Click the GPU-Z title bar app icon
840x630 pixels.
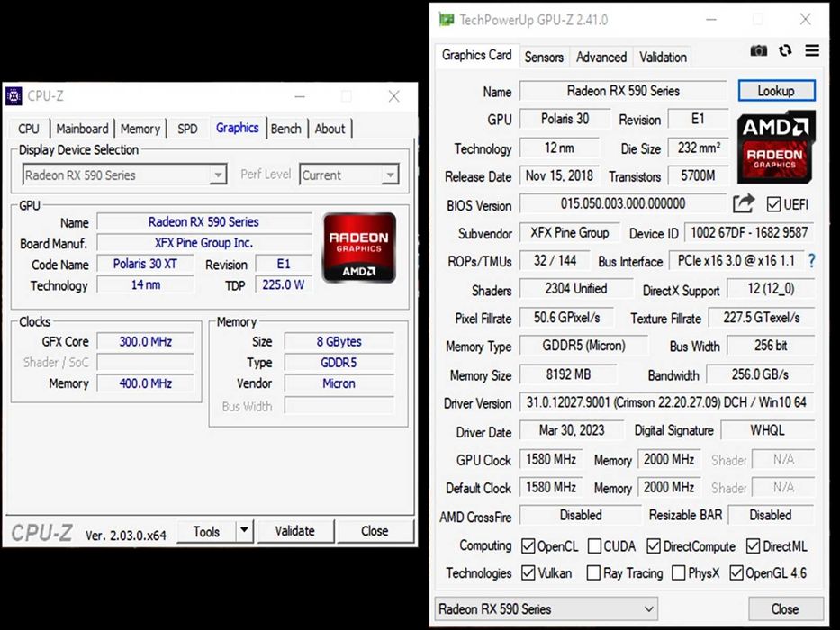tap(447, 20)
